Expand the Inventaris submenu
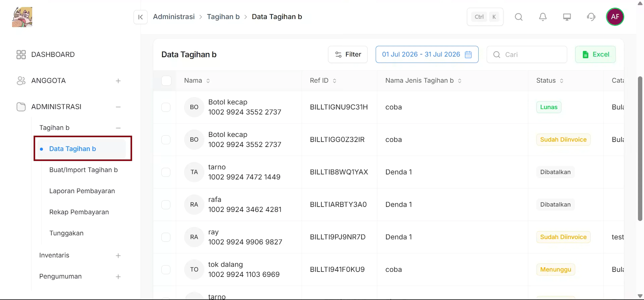The height and width of the screenshot is (300, 644). coord(118,256)
